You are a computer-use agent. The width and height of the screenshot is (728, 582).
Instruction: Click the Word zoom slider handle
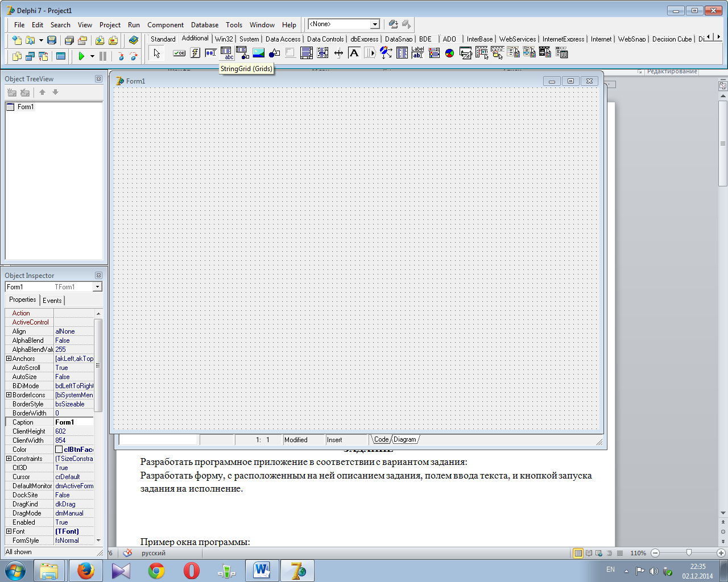689,552
